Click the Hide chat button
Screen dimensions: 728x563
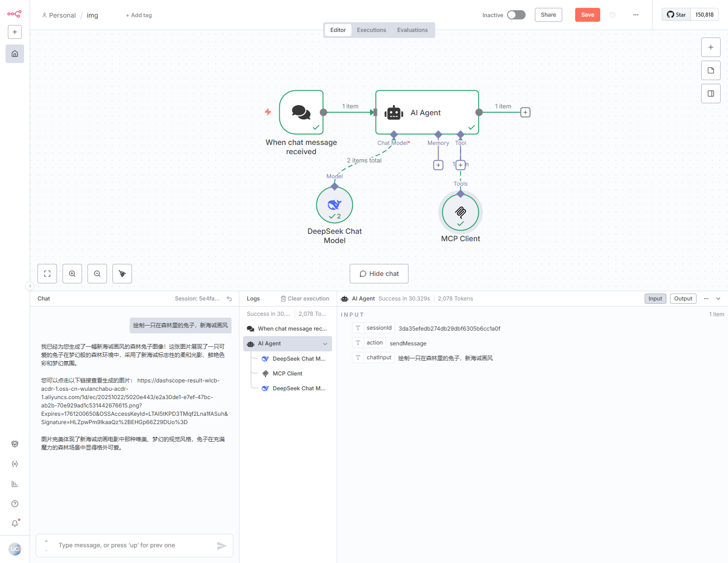tap(379, 274)
